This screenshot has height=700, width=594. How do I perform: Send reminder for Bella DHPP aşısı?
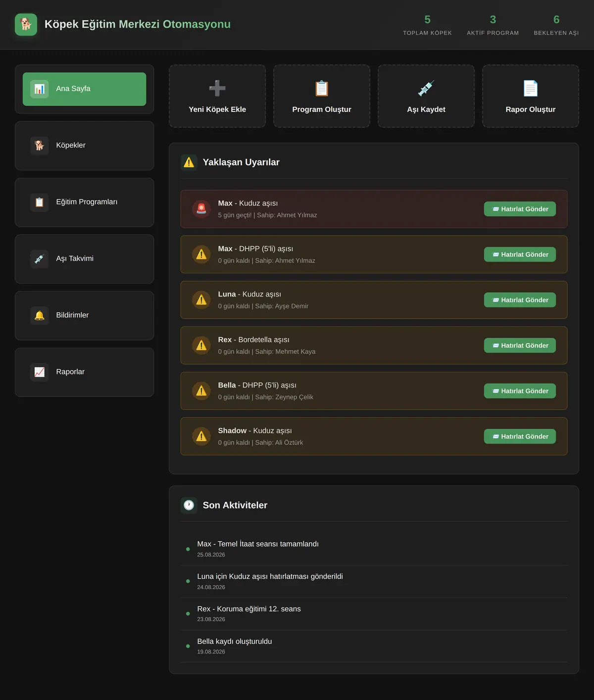point(520,391)
